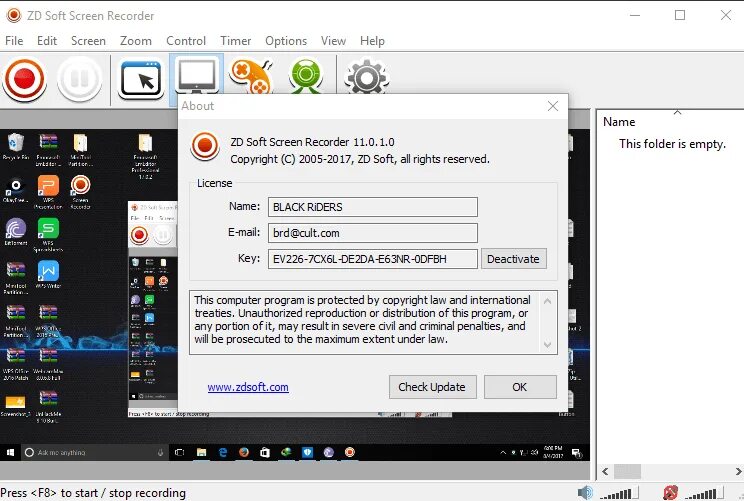Adjust the microphone volume level bars
744x501 pixels.
point(704,493)
